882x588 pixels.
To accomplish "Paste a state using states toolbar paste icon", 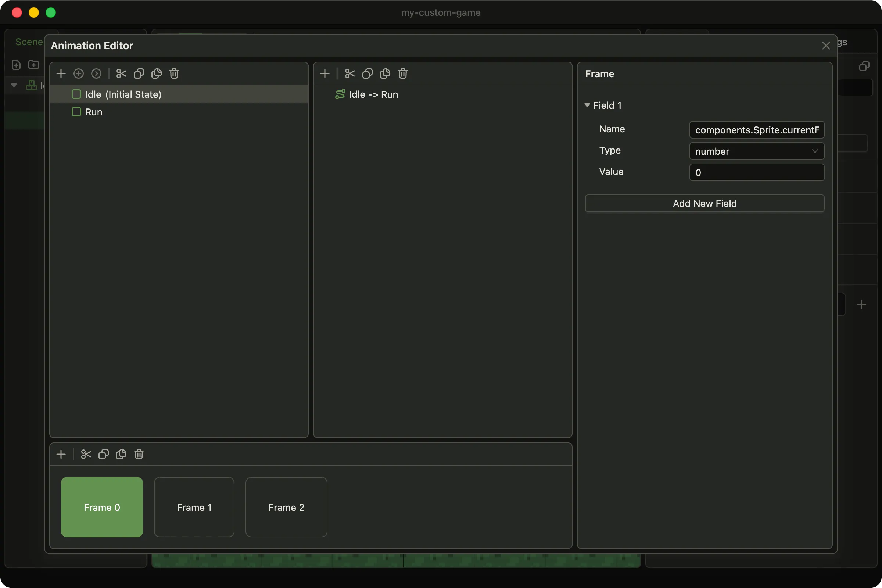I will tap(157, 73).
